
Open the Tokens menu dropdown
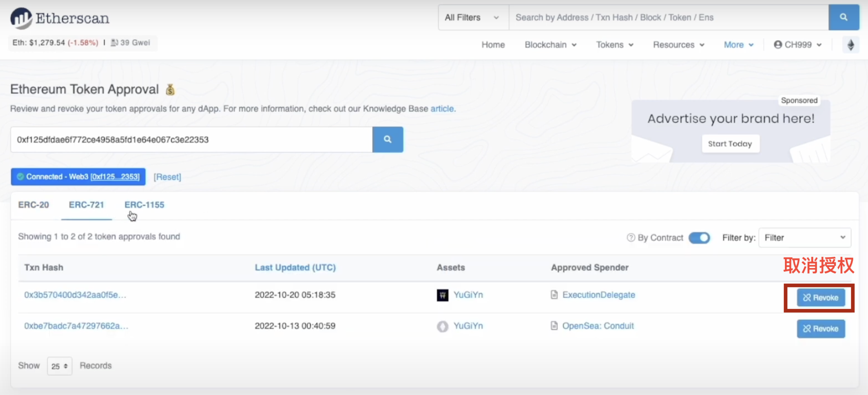tap(615, 45)
